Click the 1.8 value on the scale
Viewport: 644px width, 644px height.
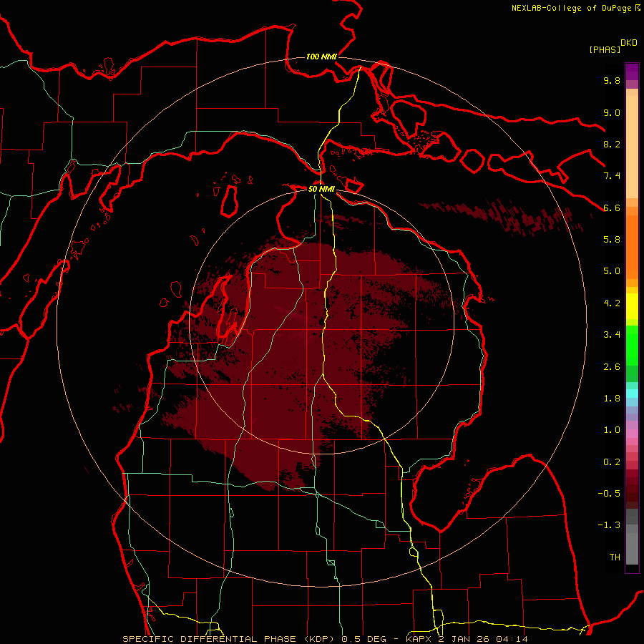pos(612,399)
